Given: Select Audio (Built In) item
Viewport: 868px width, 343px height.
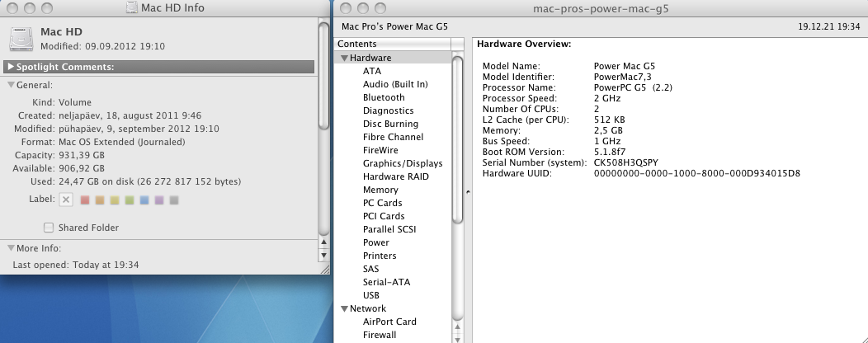Looking at the screenshot, I should [x=395, y=84].
